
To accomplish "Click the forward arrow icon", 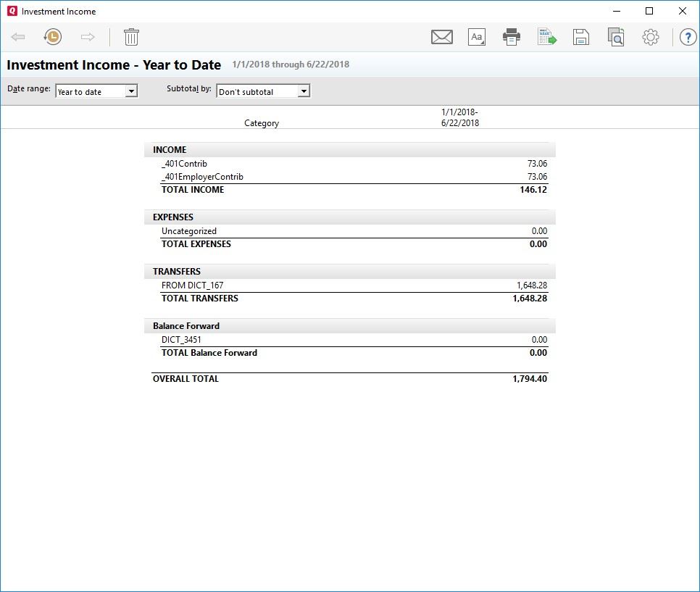I will (88, 37).
